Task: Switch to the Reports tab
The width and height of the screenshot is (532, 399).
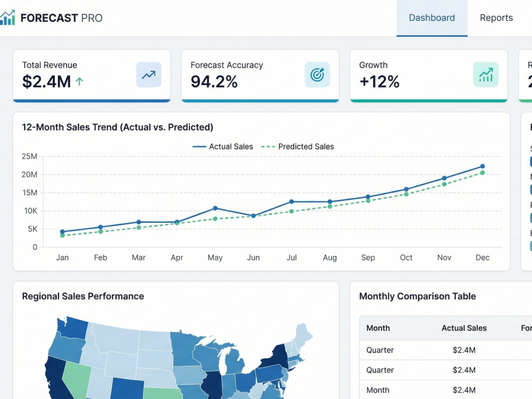Action: click(x=496, y=18)
